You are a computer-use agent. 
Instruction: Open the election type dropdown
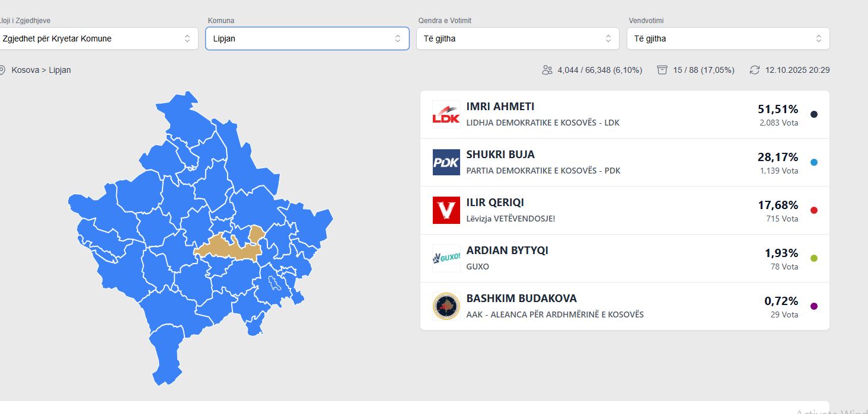[96, 38]
